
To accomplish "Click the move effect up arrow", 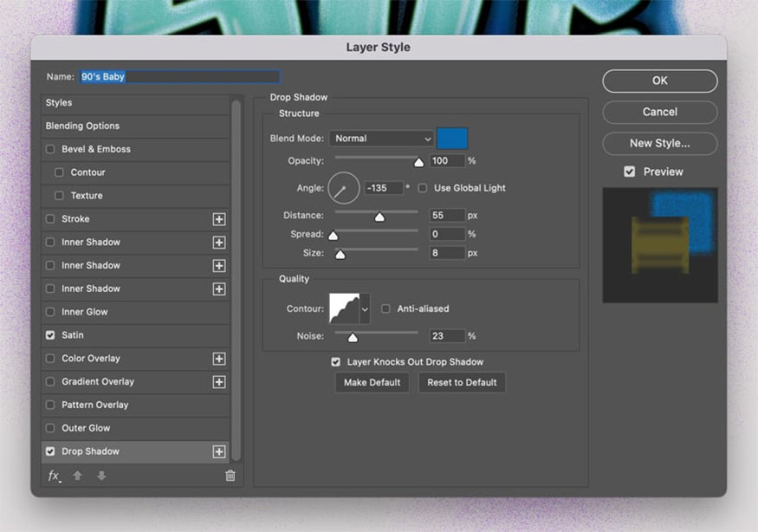I will click(x=77, y=476).
